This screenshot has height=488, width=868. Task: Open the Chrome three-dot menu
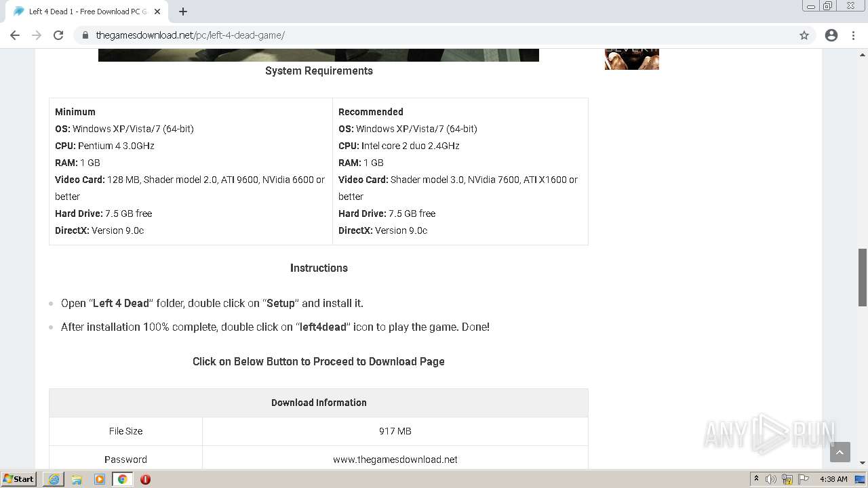[x=854, y=35]
